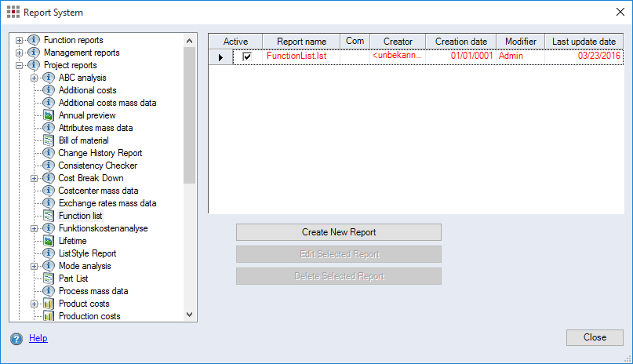633x364 pixels.
Task: Click the Part List report icon
Action: (x=49, y=278)
